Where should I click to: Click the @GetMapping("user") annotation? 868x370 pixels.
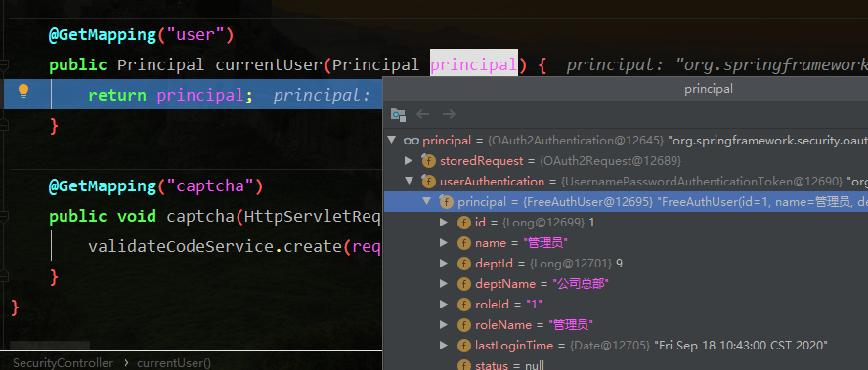(142, 35)
